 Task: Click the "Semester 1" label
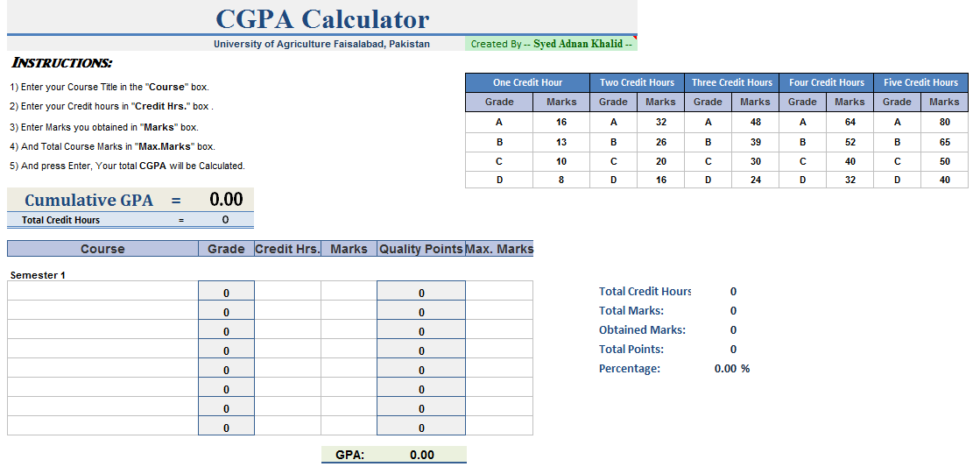pyautogui.click(x=39, y=275)
